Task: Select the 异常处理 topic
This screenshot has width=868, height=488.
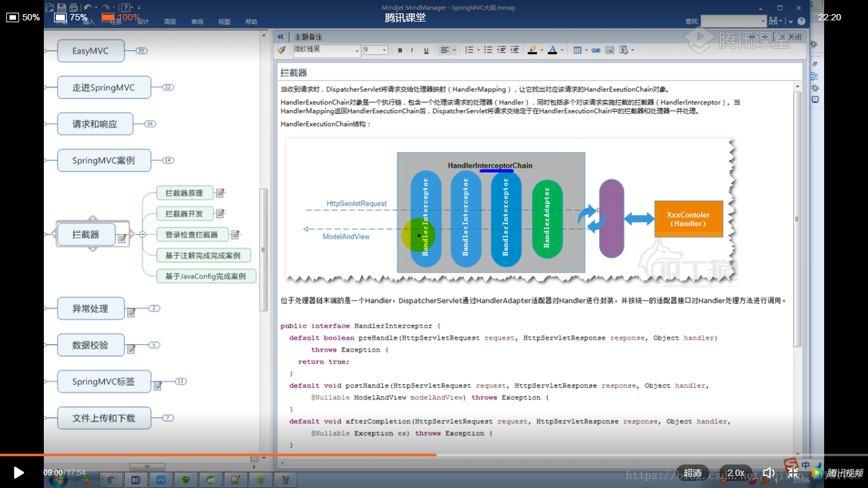Action: click(x=90, y=309)
